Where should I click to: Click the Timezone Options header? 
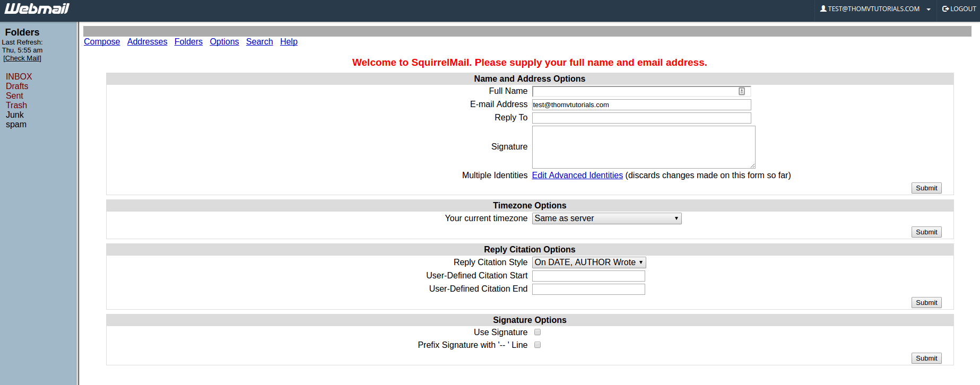tap(530, 205)
